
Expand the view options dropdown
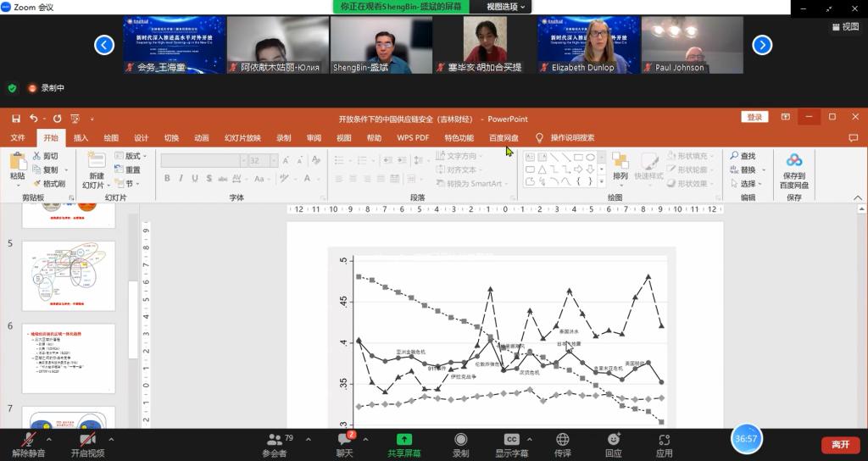(x=507, y=7)
